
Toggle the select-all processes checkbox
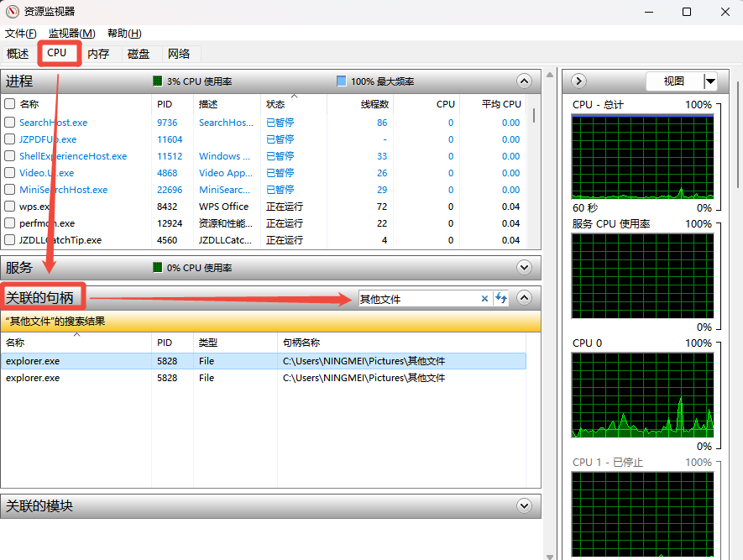10,104
